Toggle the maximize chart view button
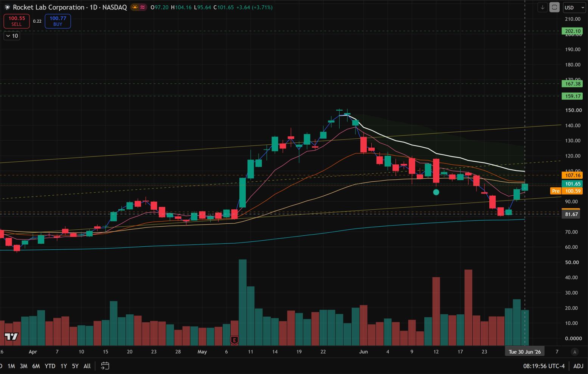This screenshot has height=374, width=588. coord(554,7)
